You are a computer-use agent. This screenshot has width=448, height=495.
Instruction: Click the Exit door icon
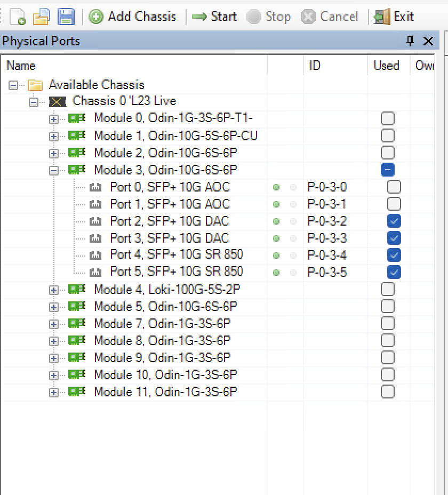[x=382, y=17]
